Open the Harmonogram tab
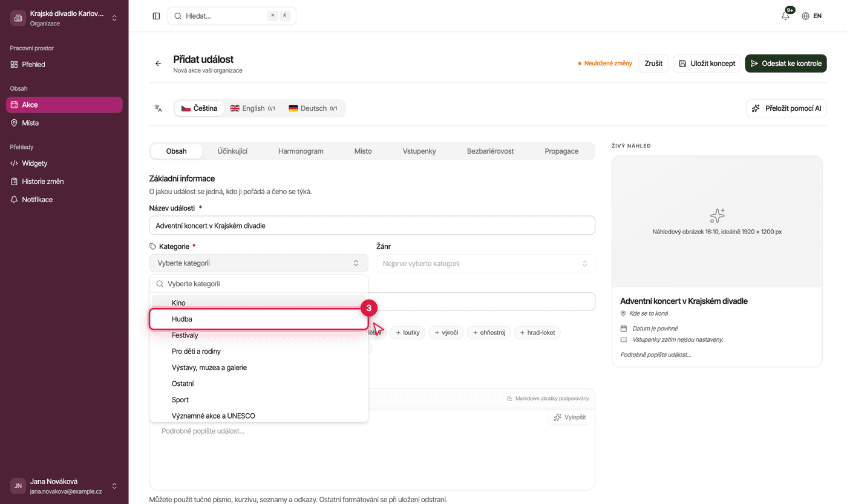Viewport: 847px width, 504px height. tap(301, 151)
